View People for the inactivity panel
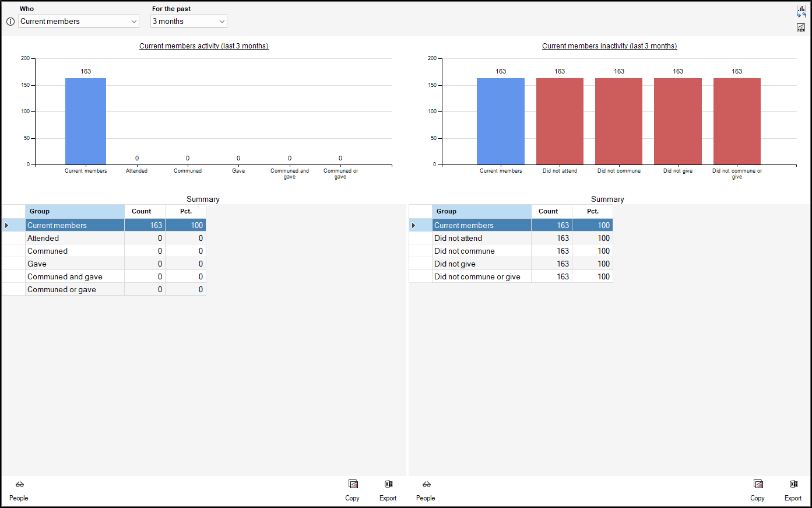The image size is (812, 508). coord(426,490)
